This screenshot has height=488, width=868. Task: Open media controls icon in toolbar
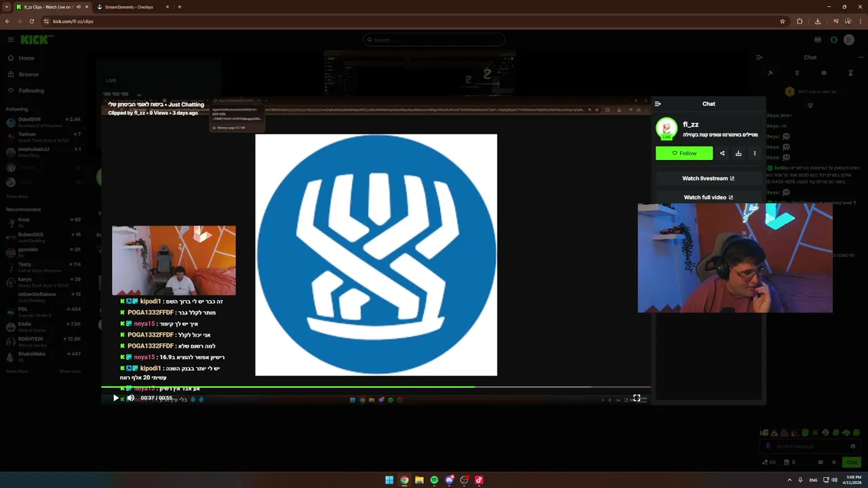[836, 21]
